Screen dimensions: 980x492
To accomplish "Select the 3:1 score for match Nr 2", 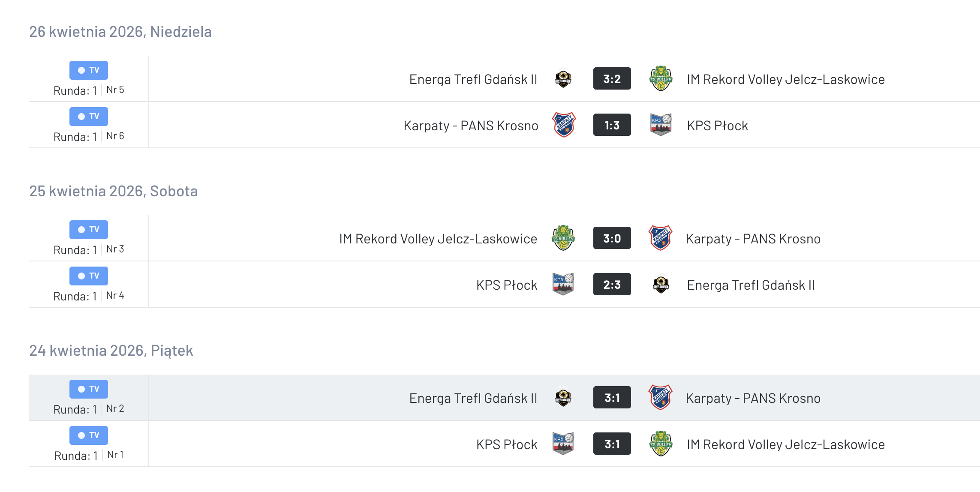I will point(612,398).
